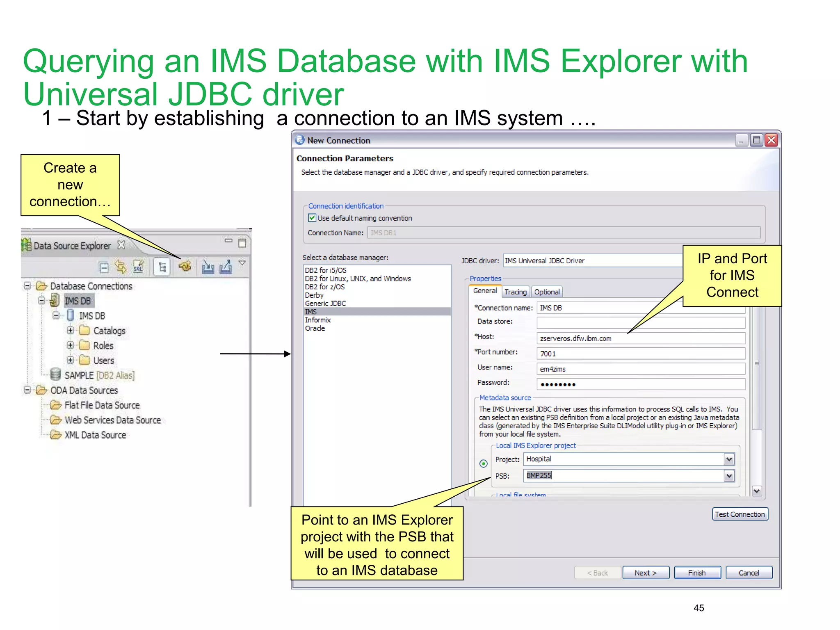Select IMS in the database manager list
Viewport: 840px width, 630px height.
click(x=377, y=311)
